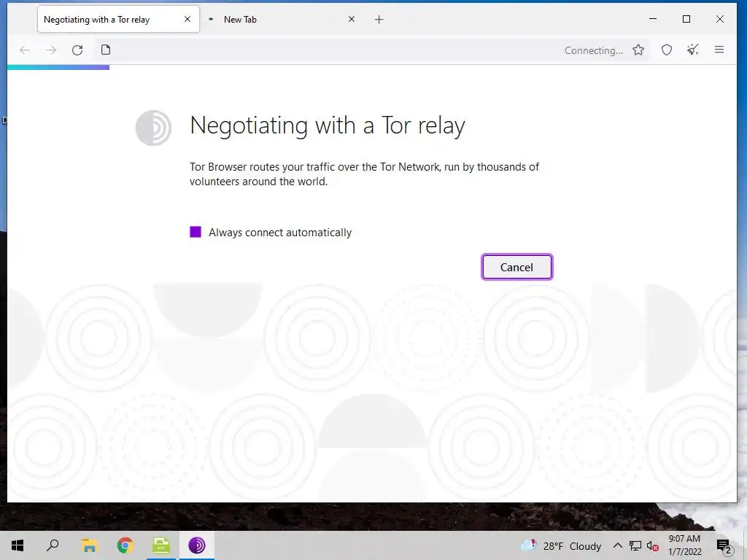This screenshot has height=560, width=747.
Task: Switch to the New Tab tab
Action: tap(281, 20)
